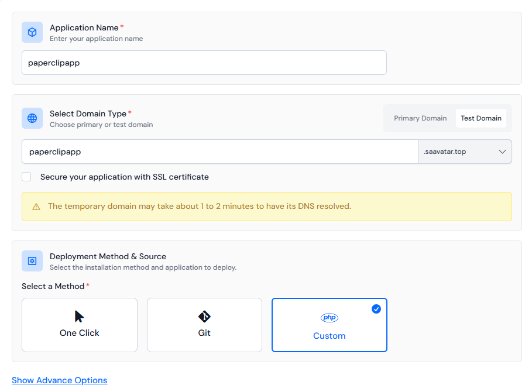Image resolution: width=532 pixels, height=392 pixels.
Task: Click the 'Enter your application name' hint text
Action: [x=97, y=39]
